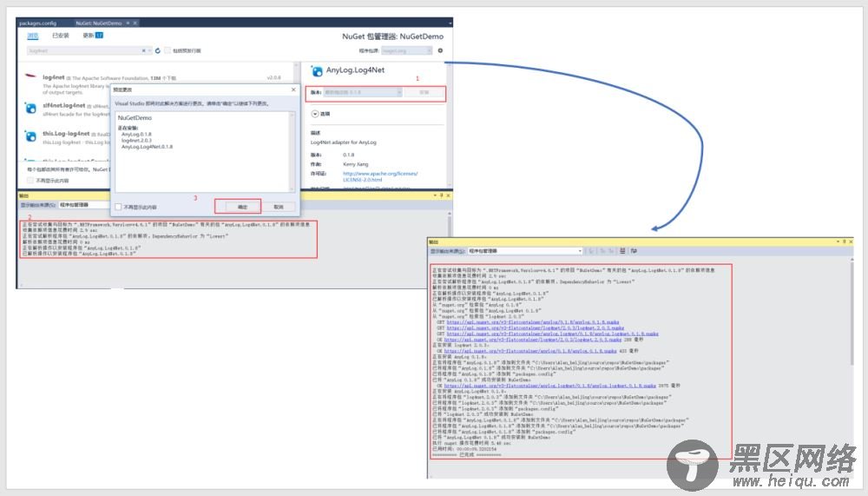Switch to the Installed (已安装) tab

click(x=61, y=36)
